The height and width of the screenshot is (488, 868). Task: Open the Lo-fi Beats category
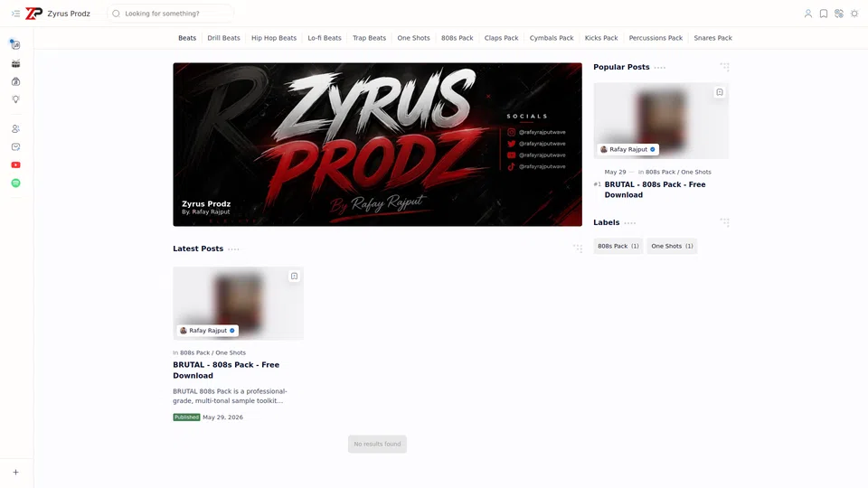pyautogui.click(x=325, y=38)
